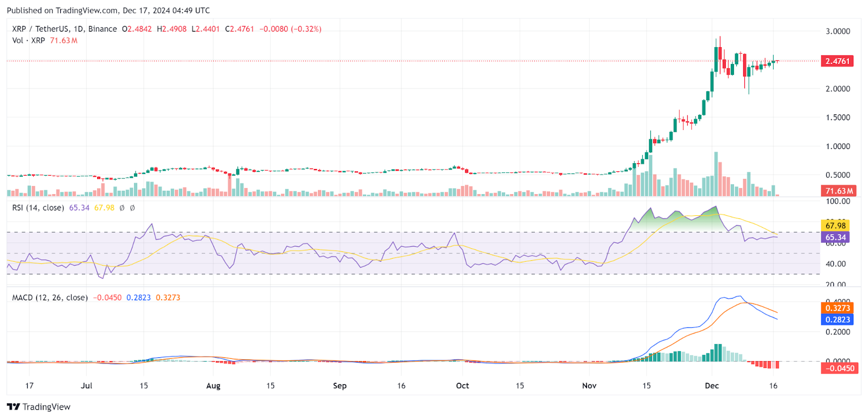Click the Published on TradingView.com timestamp text
Screen dimensions: 868x419
click(108, 10)
